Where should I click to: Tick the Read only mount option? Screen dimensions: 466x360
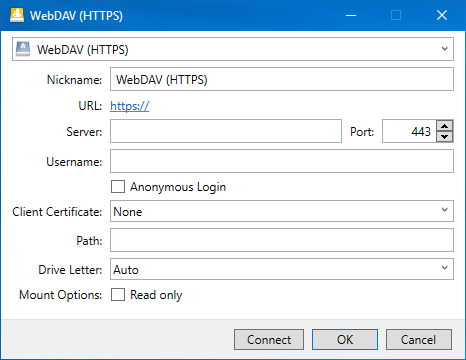tap(118, 295)
